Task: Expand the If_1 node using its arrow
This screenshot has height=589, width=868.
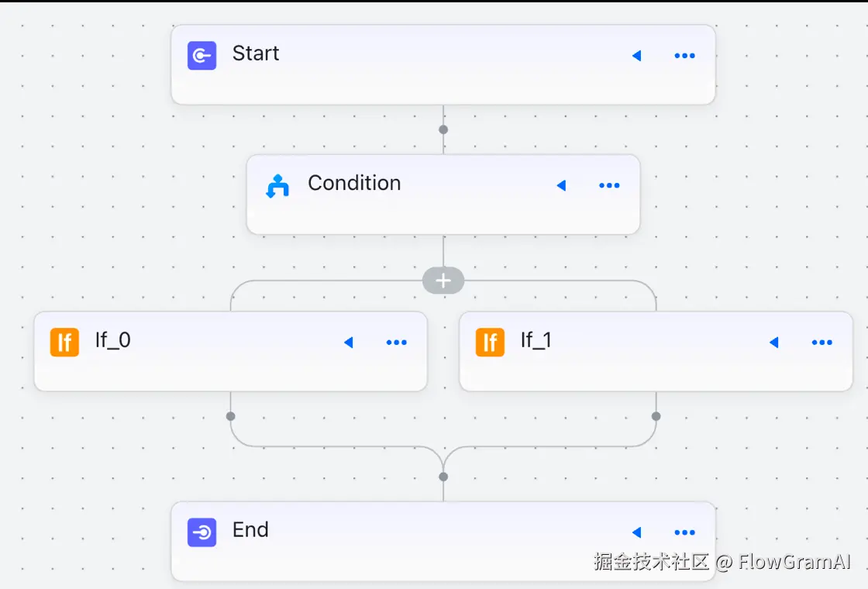Action: pos(773,342)
